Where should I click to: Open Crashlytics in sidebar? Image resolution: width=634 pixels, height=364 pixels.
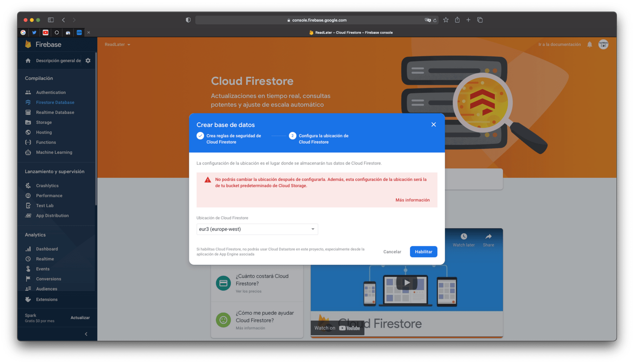click(47, 186)
